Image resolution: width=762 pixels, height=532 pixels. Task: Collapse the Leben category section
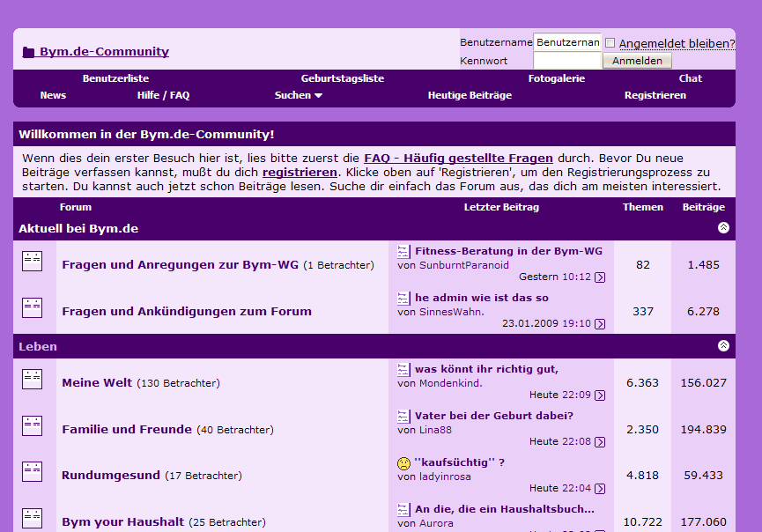[723, 346]
